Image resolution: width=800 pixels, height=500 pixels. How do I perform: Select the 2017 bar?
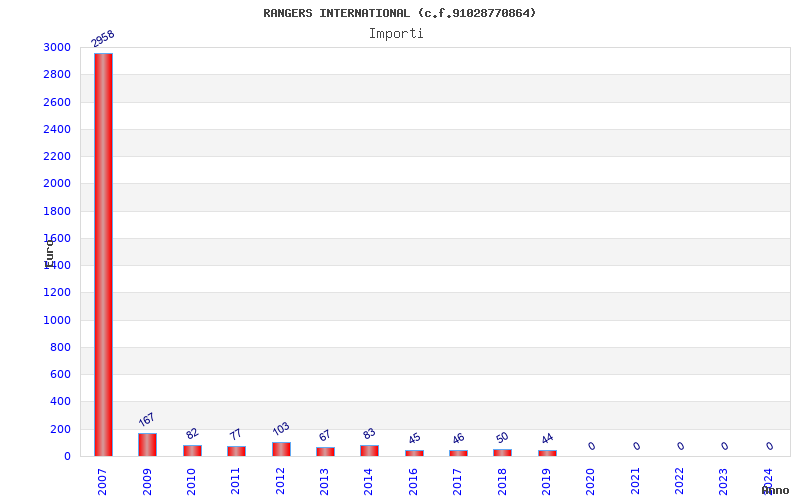coord(458,453)
